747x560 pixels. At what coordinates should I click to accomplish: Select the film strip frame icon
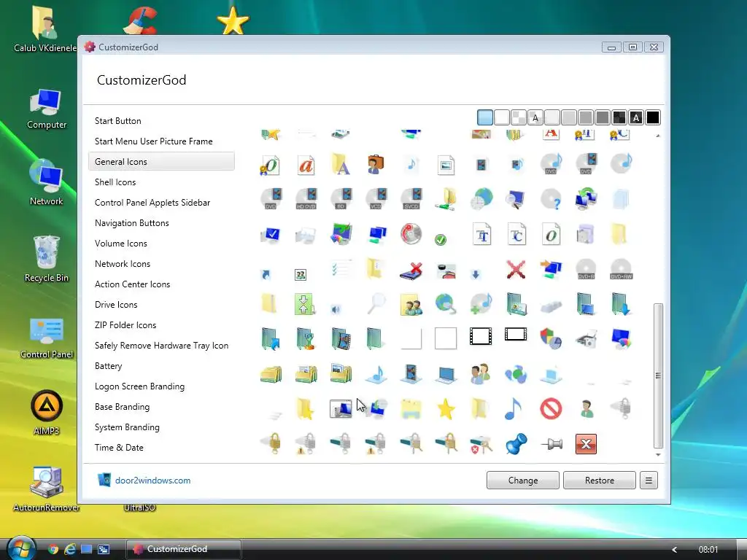tap(481, 336)
